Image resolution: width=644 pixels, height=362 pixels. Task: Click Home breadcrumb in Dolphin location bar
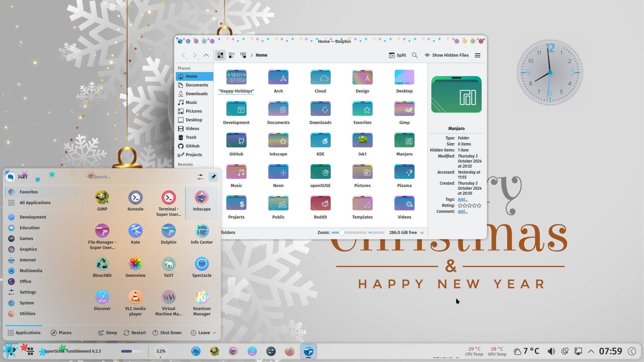[x=261, y=55]
